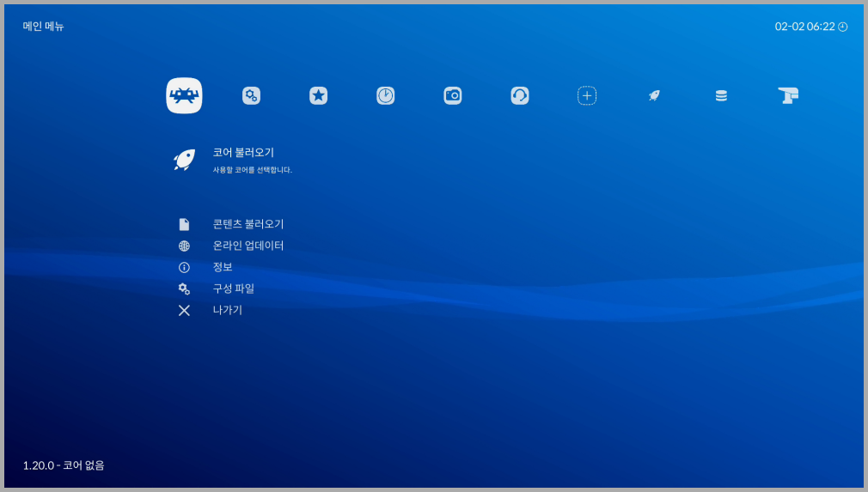Click the 1.20.0 - 코어 없음 version text
The height and width of the screenshot is (492, 868).
[x=64, y=465]
